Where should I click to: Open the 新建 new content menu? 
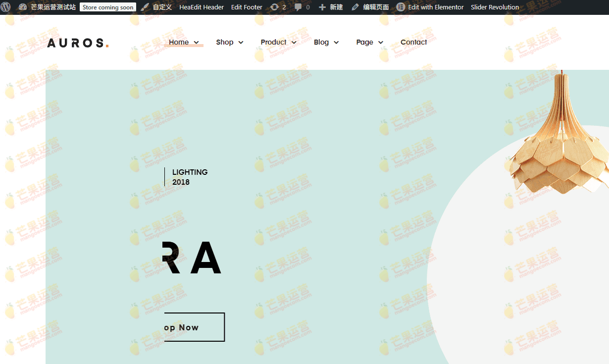(336, 7)
